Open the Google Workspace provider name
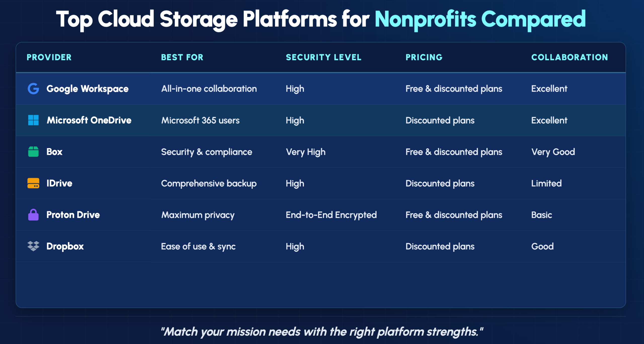The height and width of the screenshot is (344, 644). (x=88, y=89)
